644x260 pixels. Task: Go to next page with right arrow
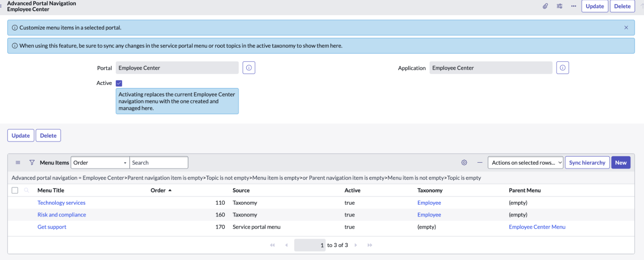[356, 245]
